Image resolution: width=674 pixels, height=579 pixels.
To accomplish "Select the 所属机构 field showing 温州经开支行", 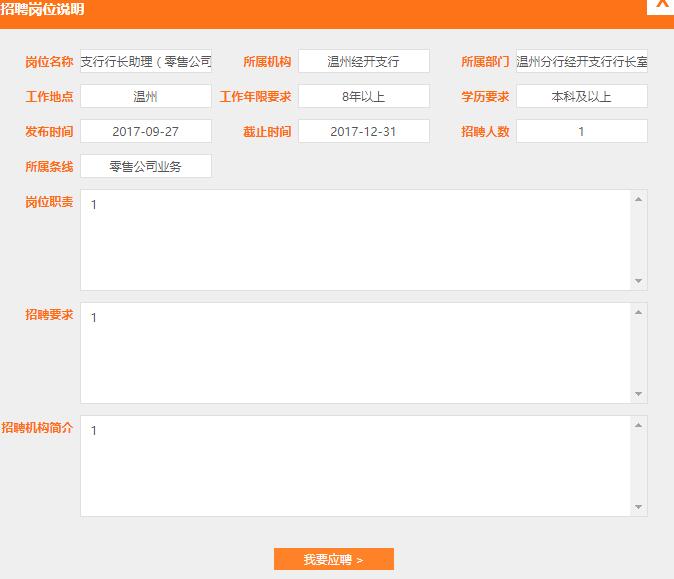I will [364, 61].
